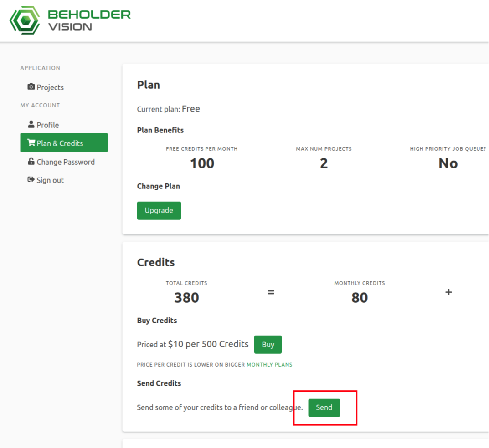Image resolution: width=489 pixels, height=448 pixels.
Task: Click the total credits value 380
Action: [186, 298]
